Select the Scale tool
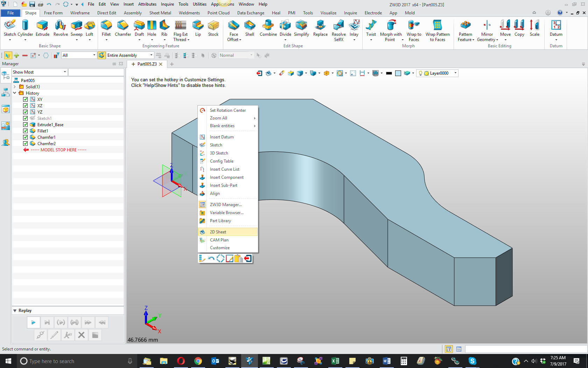This screenshot has width=588, height=368. pos(534,28)
